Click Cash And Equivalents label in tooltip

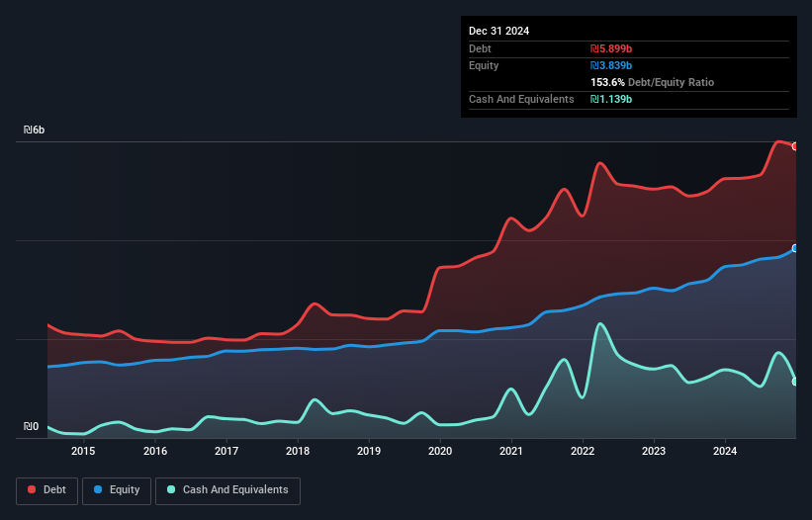point(521,99)
